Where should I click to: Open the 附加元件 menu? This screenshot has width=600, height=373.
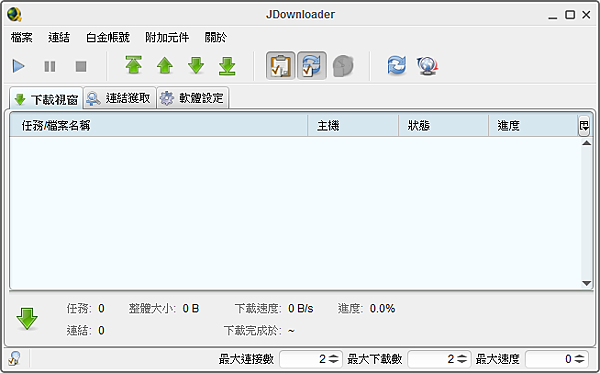[x=167, y=37]
